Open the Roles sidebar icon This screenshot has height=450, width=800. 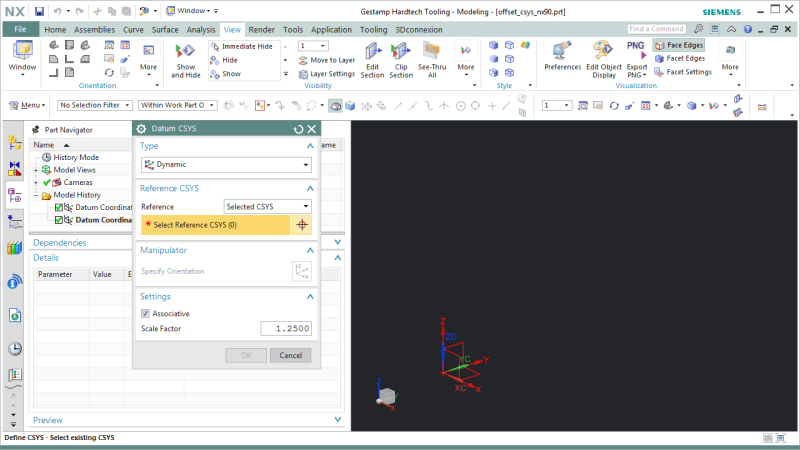point(15,375)
